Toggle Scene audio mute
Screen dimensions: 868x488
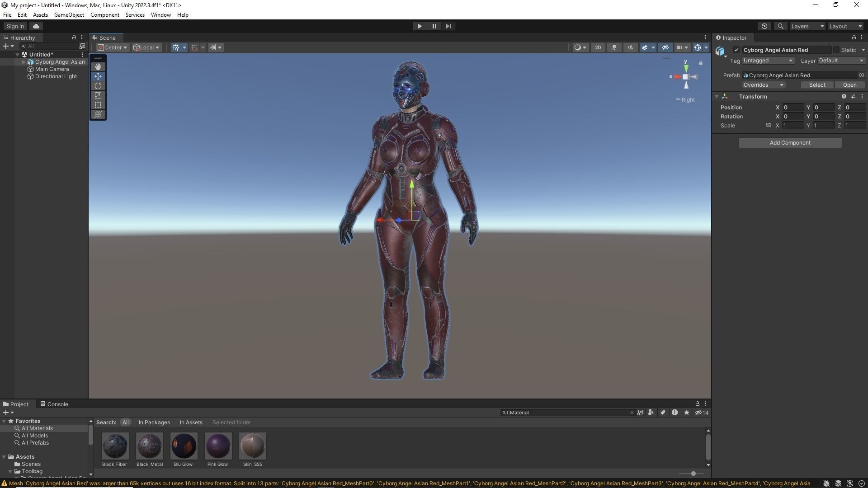pyautogui.click(x=630, y=47)
